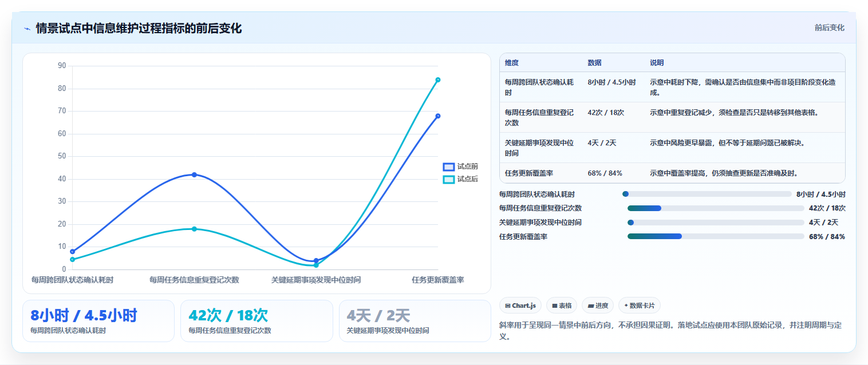This screenshot has height=365, width=868.
Task: Click the 表格 chip
Action: [x=561, y=306]
